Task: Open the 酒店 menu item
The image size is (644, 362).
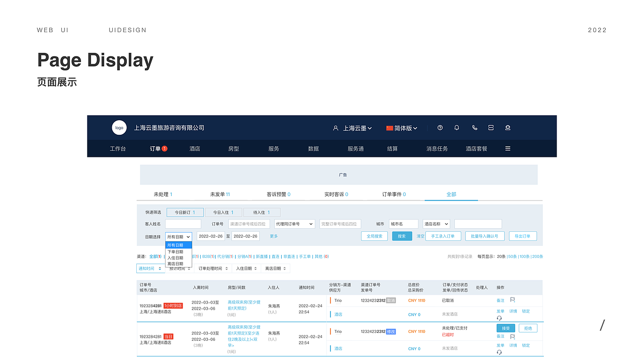Action: 195,149
